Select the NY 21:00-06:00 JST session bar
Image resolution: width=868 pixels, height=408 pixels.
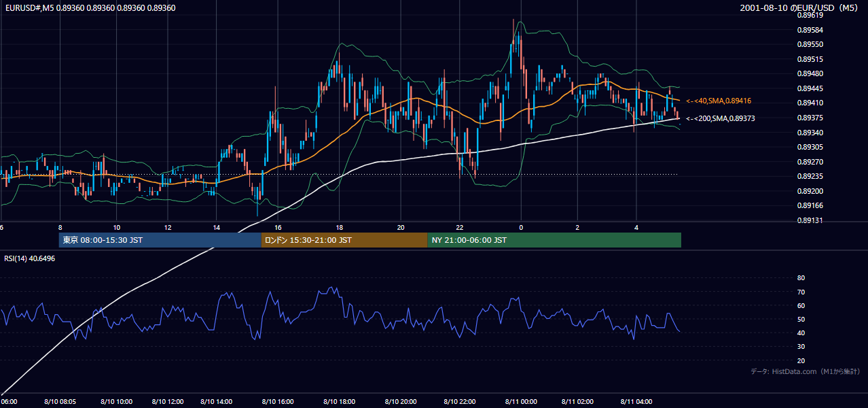tap(554, 240)
